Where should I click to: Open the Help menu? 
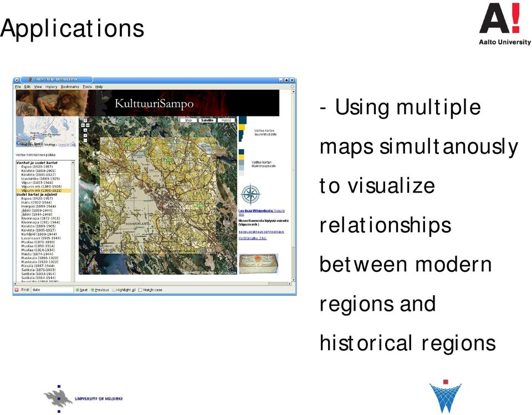click(x=99, y=87)
